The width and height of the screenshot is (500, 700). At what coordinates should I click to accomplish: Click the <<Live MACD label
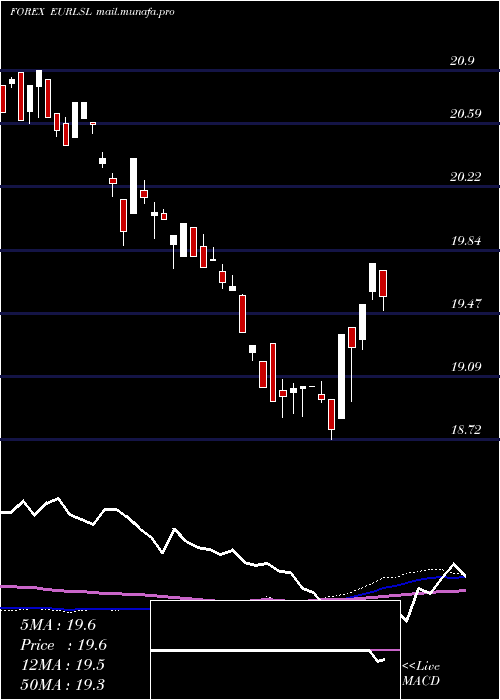421,673
